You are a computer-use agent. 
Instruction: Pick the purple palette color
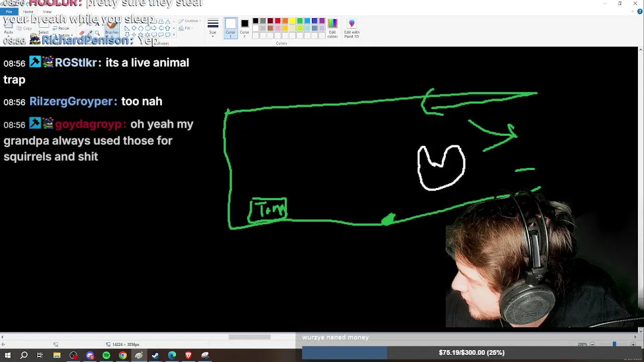[322, 21]
